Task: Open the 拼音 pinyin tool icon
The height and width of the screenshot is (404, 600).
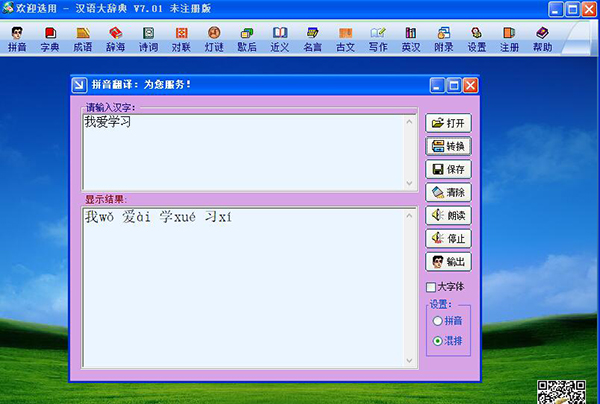Action: coord(17,39)
